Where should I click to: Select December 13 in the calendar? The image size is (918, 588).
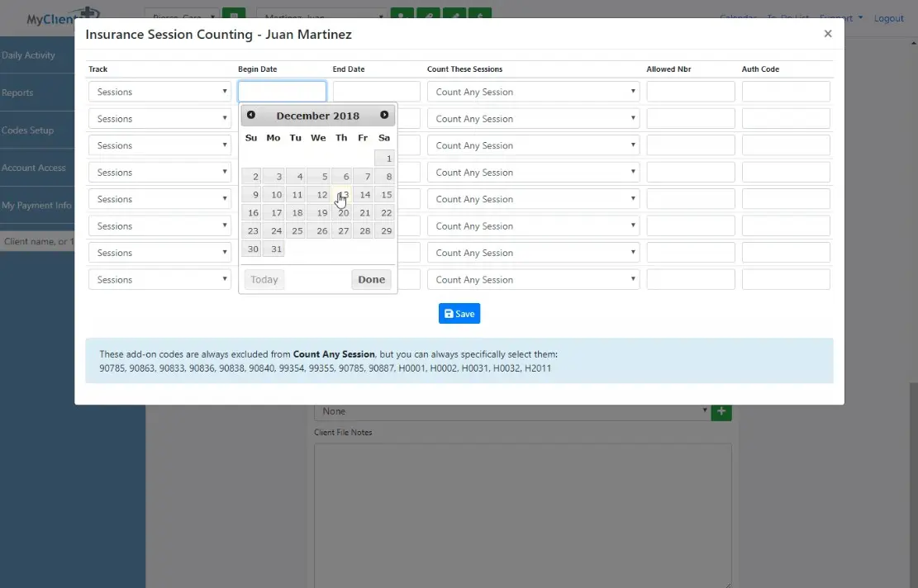pos(341,194)
